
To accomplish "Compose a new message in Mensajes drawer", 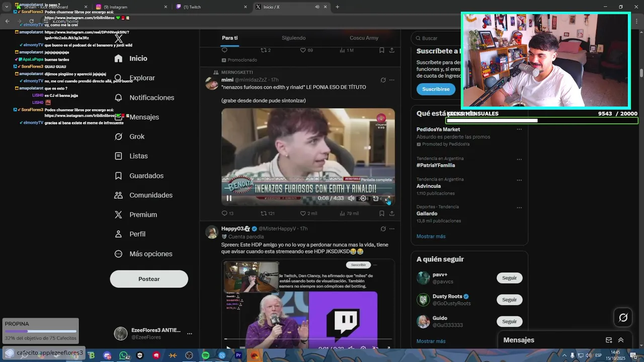I will click(x=609, y=340).
